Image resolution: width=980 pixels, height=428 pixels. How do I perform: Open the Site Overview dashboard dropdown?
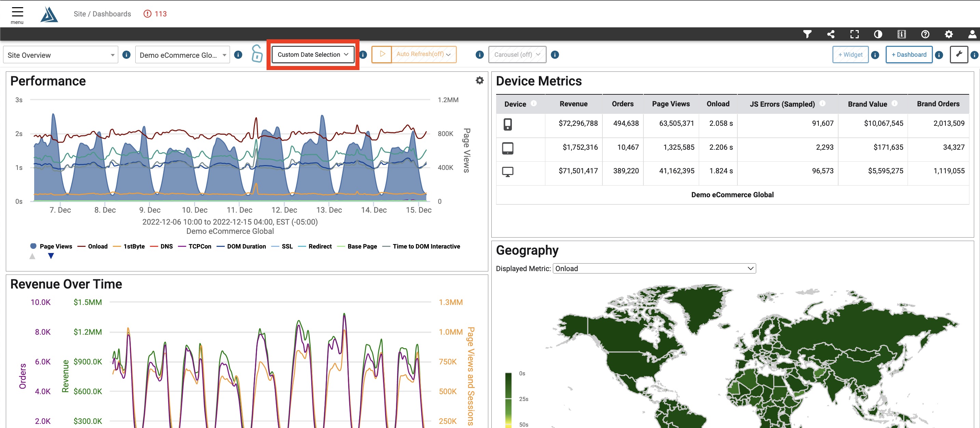point(60,55)
